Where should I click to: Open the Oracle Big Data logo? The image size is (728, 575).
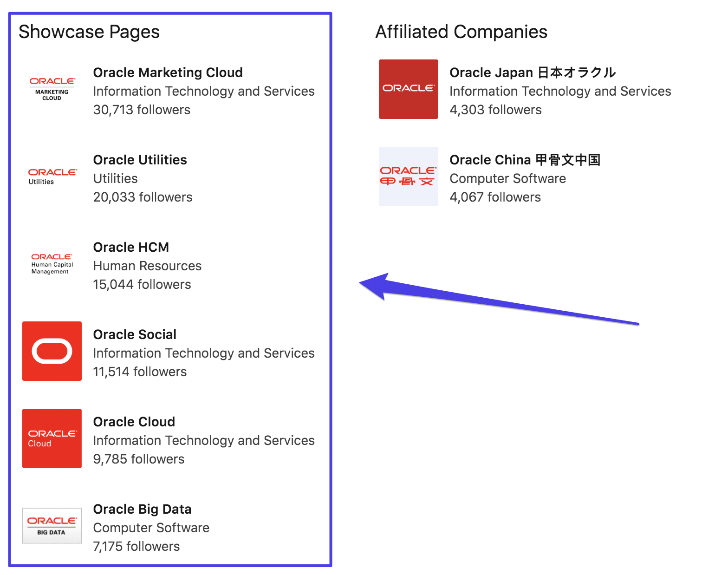click(52, 526)
